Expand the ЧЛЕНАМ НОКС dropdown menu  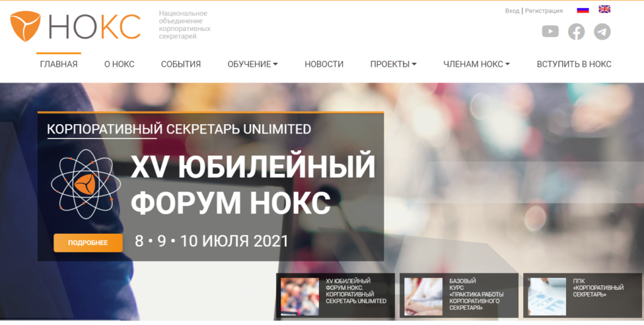[477, 64]
